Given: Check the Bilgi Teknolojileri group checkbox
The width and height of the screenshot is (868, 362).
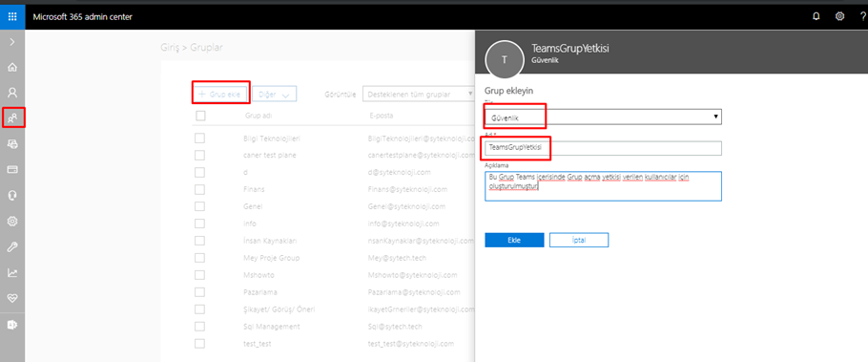Looking at the screenshot, I should (200, 138).
